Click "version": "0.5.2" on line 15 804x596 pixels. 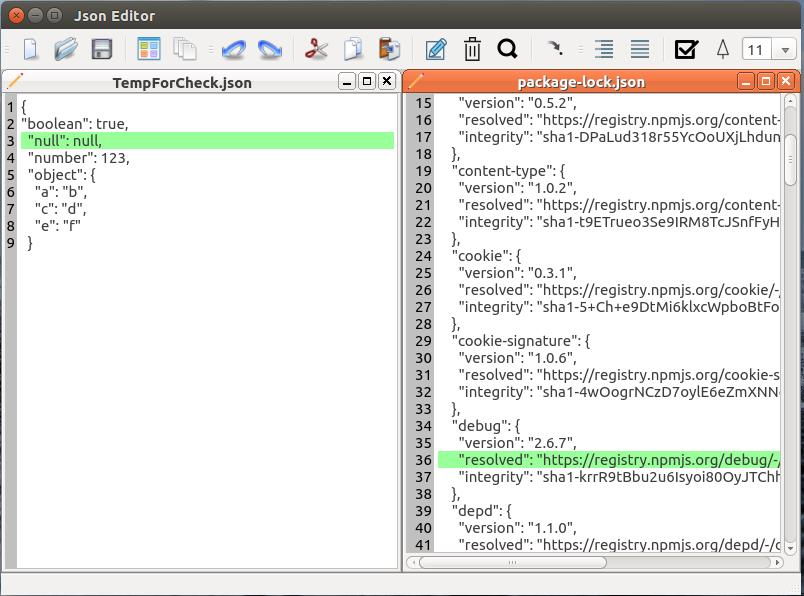(x=517, y=103)
